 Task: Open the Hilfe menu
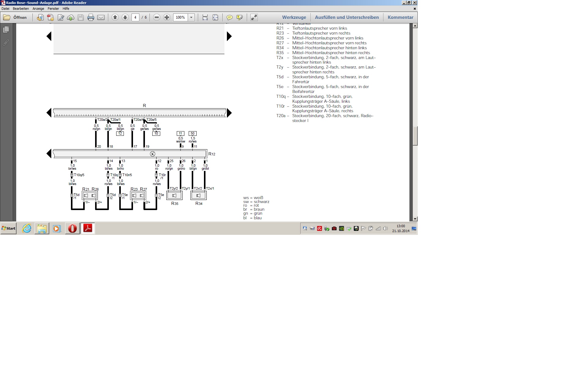tap(66, 9)
